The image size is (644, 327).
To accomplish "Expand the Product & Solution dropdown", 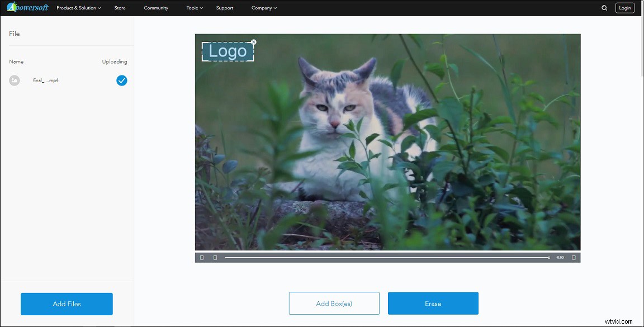I will (x=78, y=7).
